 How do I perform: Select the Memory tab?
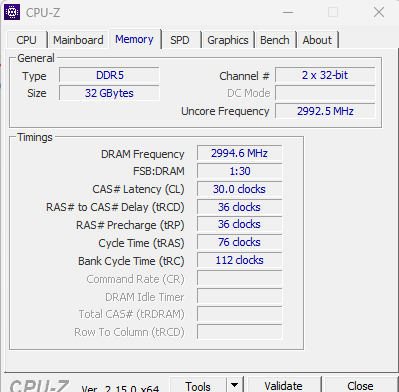(x=134, y=39)
